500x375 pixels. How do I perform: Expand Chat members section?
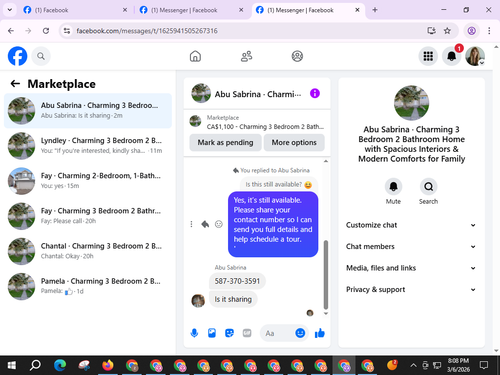tap(411, 246)
